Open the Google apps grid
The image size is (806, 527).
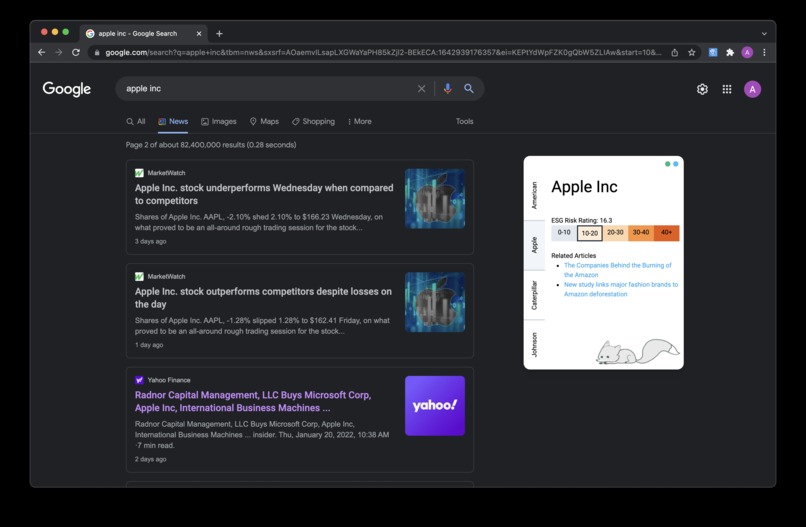click(727, 89)
